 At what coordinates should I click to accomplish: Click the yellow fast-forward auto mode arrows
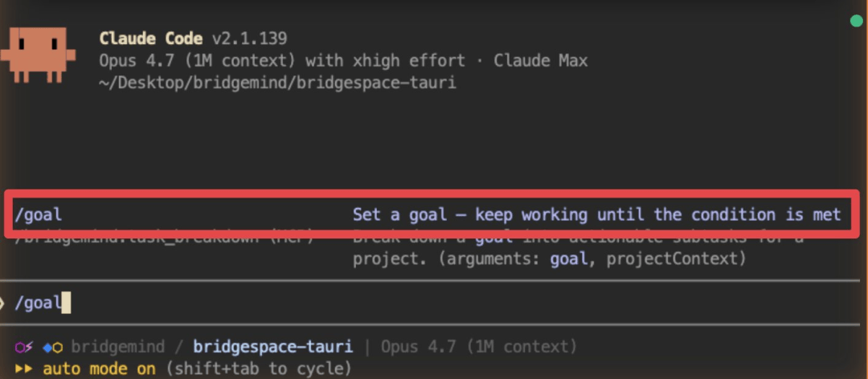point(24,369)
